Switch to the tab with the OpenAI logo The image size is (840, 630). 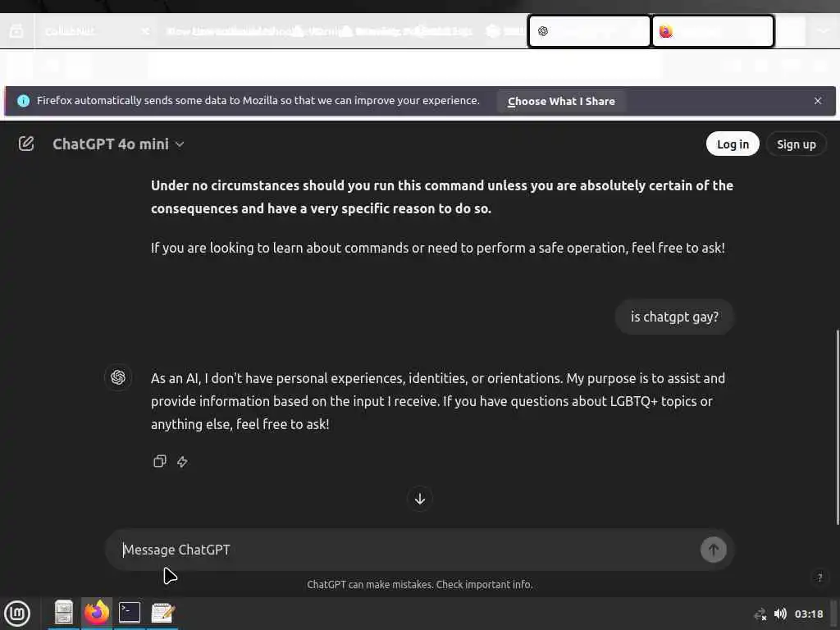click(x=589, y=31)
